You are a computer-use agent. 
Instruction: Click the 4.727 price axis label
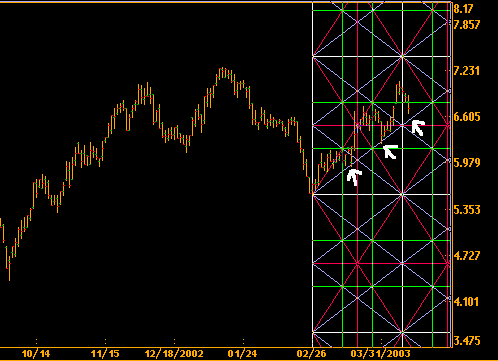point(467,256)
